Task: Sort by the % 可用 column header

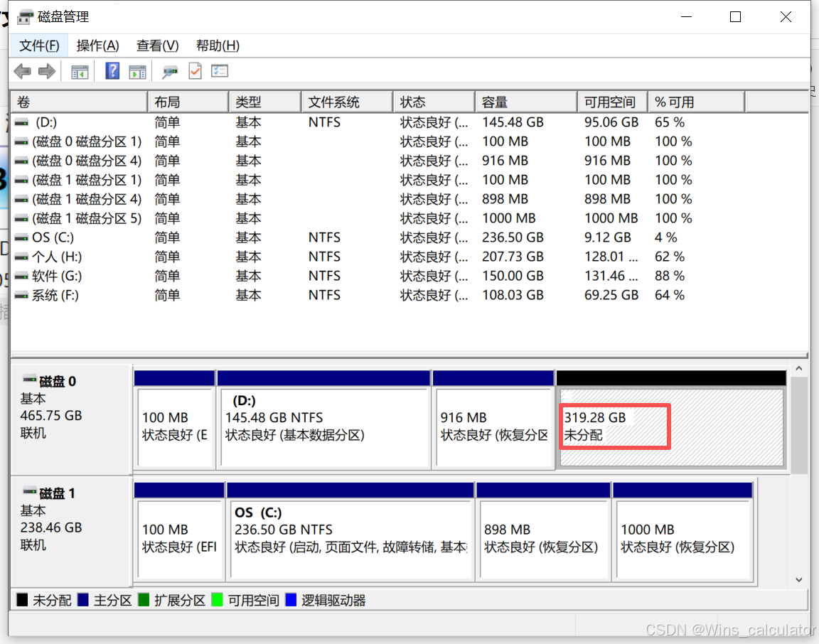Action: pos(696,102)
